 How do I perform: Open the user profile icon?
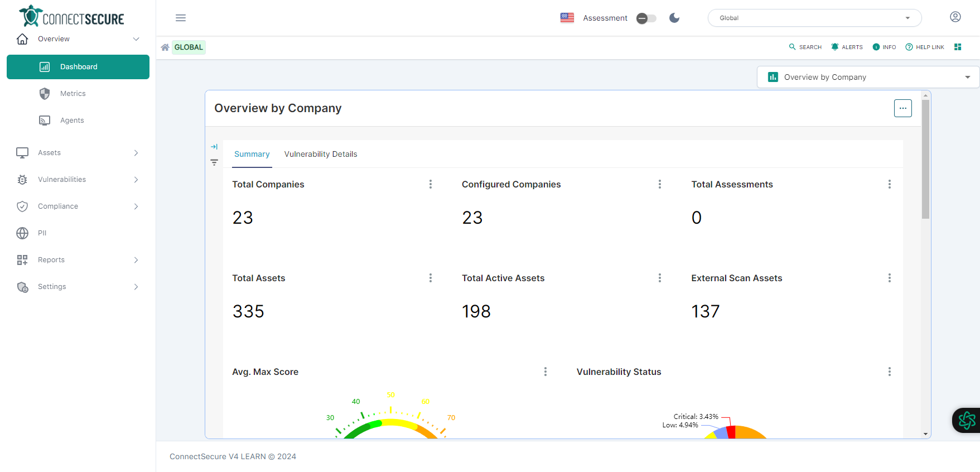[955, 17]
